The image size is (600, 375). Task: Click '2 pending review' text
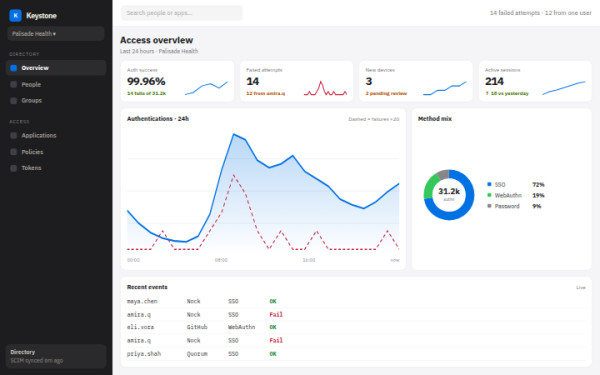(x=386, y=93)
